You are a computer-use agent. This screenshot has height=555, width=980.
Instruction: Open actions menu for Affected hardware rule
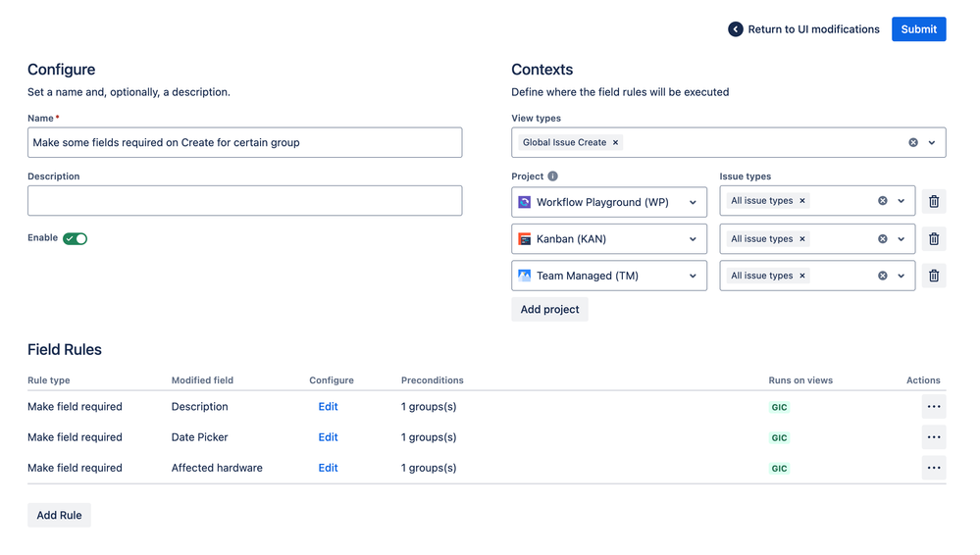click(933, 468)
